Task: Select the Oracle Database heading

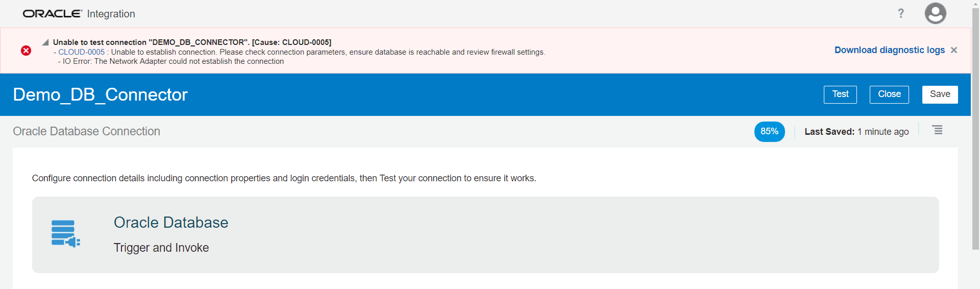Action: 171,223
